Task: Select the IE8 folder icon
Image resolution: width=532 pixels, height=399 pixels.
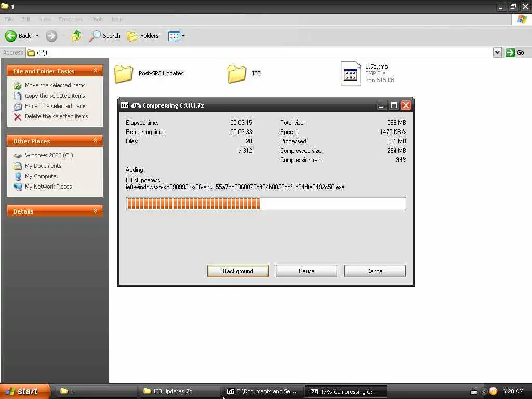Action: click(x=237, y=74)
